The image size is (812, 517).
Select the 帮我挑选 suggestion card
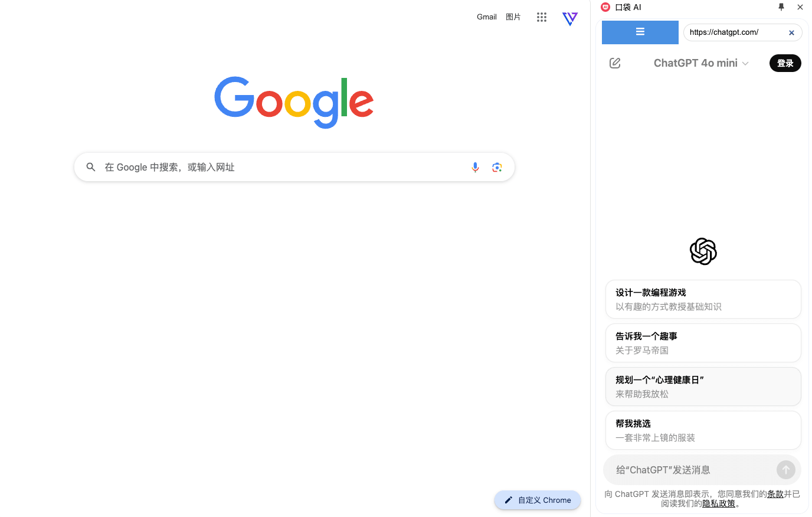coord(703,430)
